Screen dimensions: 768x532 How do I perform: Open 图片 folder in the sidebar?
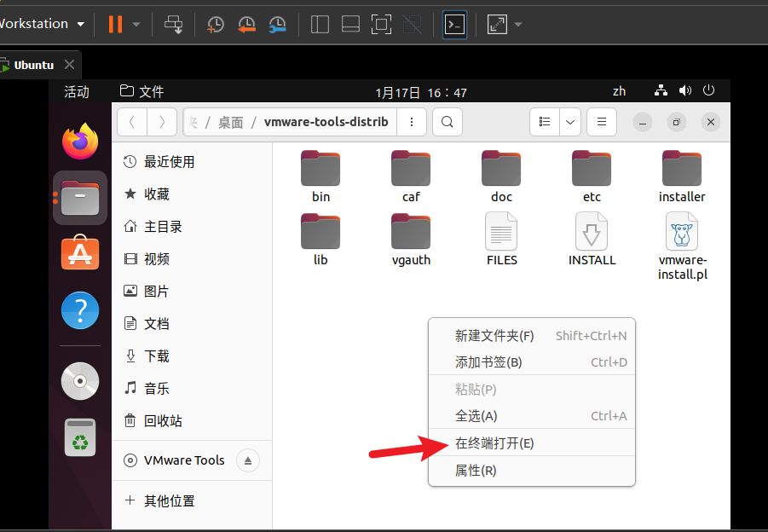(x=192, y=291)
